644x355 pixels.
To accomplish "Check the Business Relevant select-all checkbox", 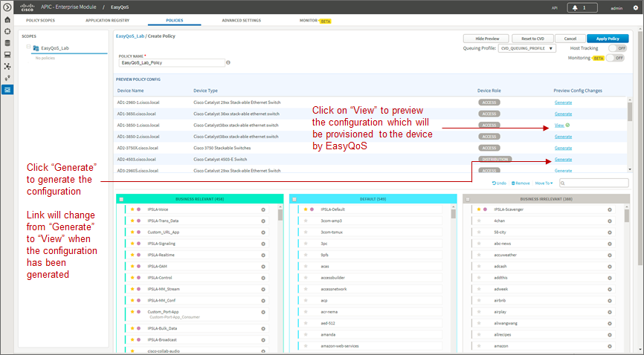I will [x=121, y=200].
